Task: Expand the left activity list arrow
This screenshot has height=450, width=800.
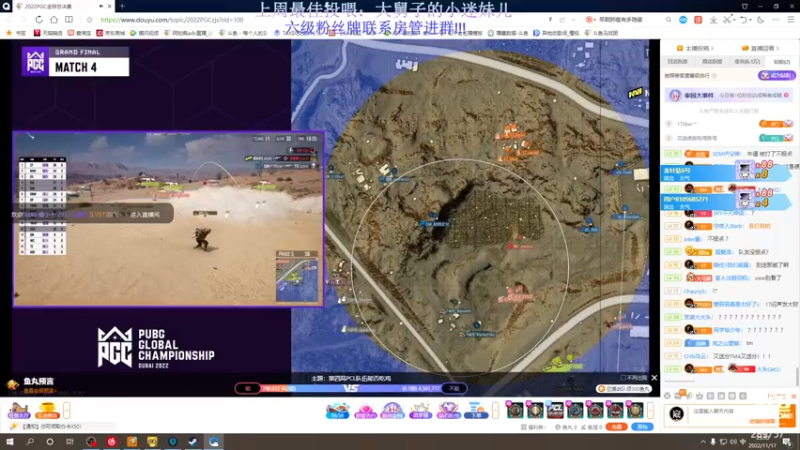Action: [66, 410]
